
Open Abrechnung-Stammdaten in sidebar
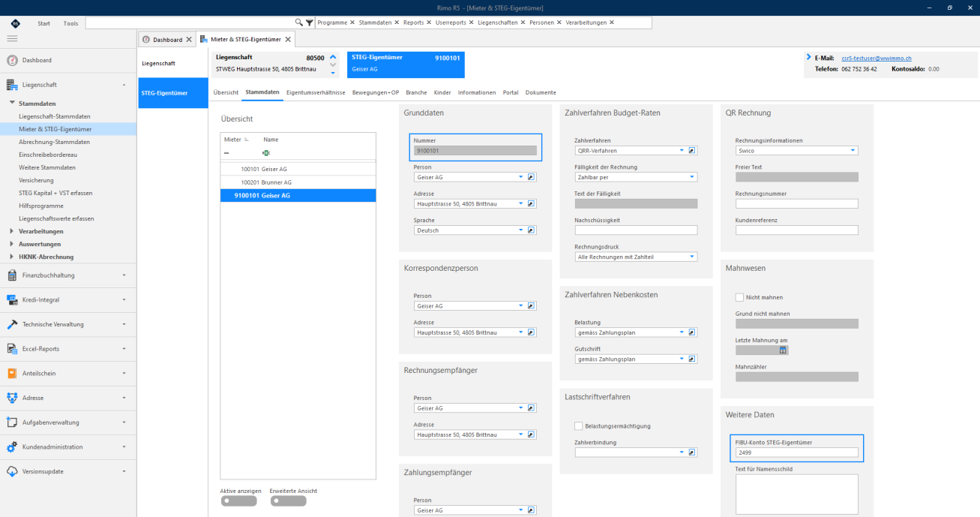coord(54,142)
